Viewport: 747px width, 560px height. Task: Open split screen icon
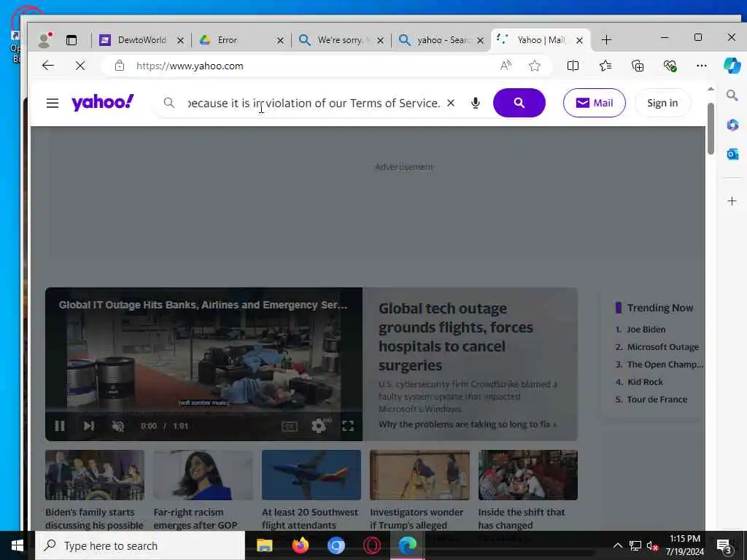573,66
